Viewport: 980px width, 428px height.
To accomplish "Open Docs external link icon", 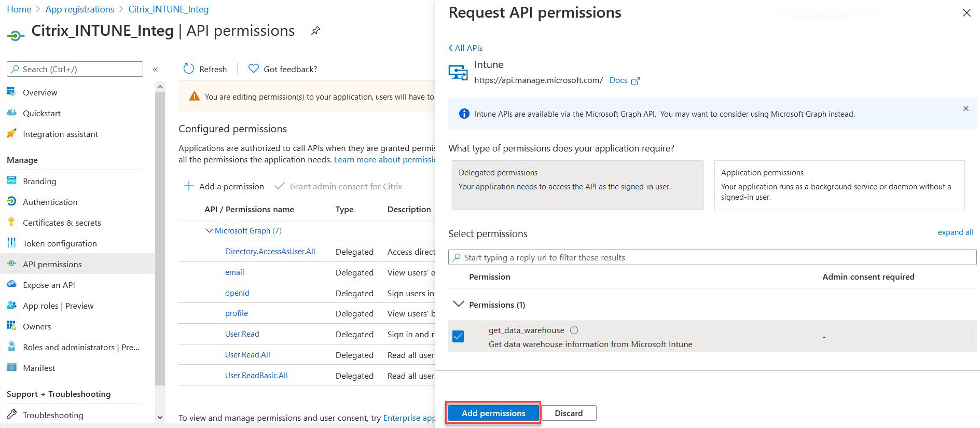I will point(635,80).
